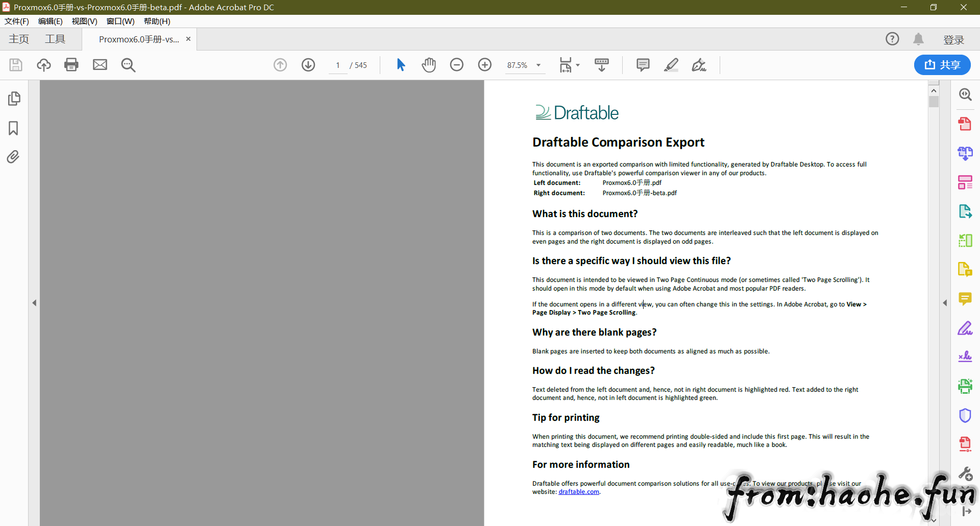Open the 视图(V) menu
Image resolution: width=980 pixels, height=526 pixels.
coord(84,21)
